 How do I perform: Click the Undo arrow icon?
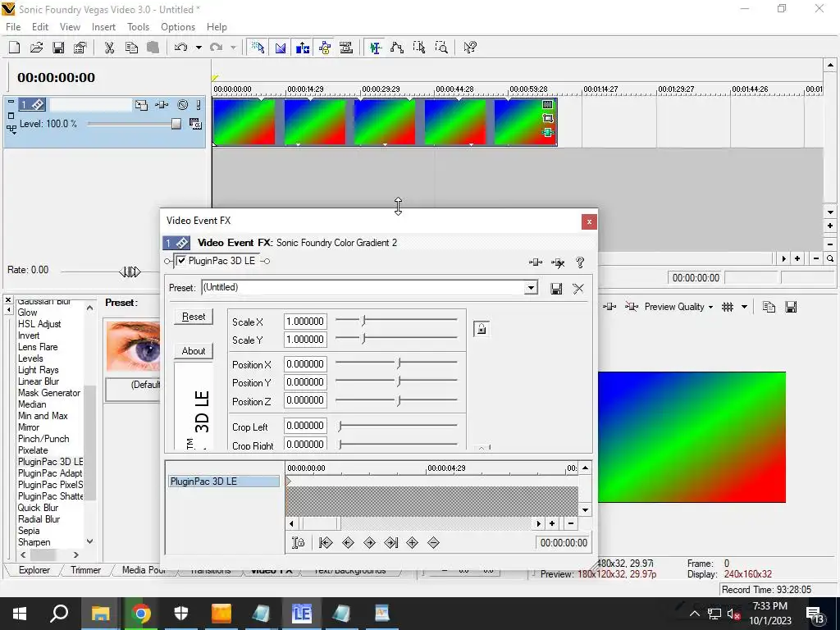pyautogui.click(x=181, y=48)
